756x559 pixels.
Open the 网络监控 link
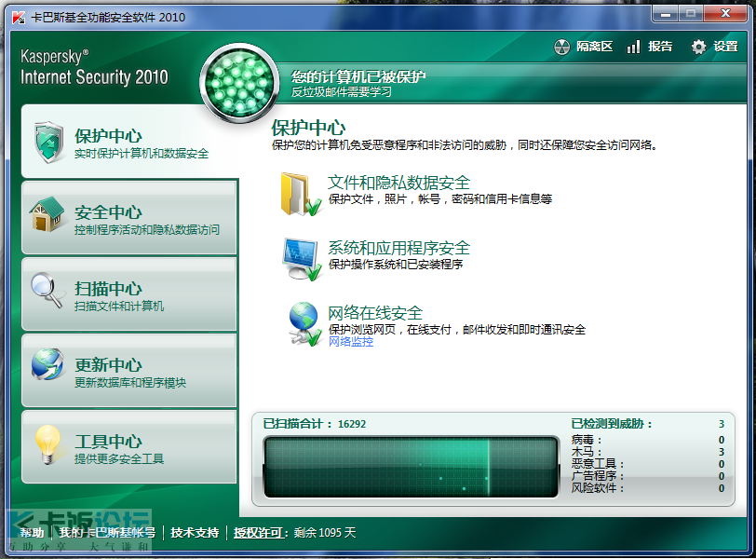(x=351, y=342)
